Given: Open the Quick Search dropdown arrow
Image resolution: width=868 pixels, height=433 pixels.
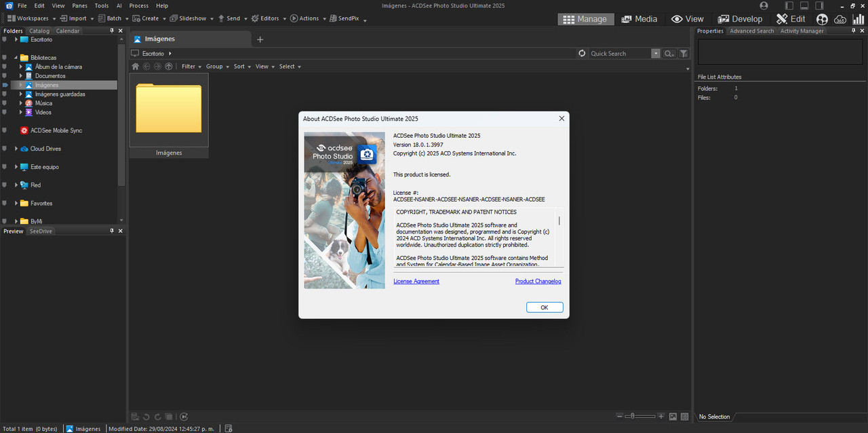Looking at the screenshot, I should click(656, 54).
